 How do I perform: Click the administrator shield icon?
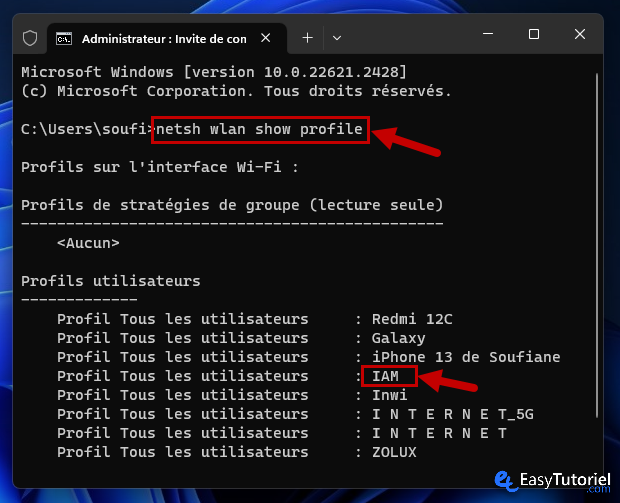[30, 38]
